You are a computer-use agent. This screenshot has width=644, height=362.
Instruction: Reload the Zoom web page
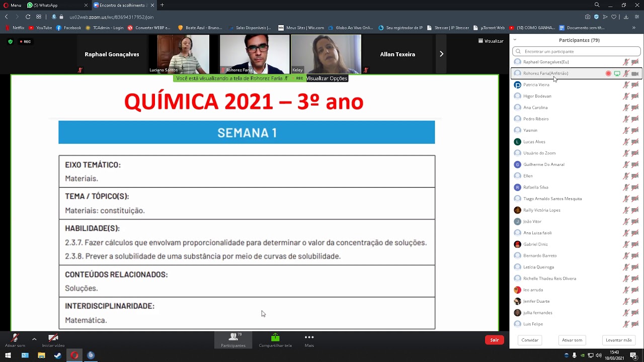pos(28,17)
